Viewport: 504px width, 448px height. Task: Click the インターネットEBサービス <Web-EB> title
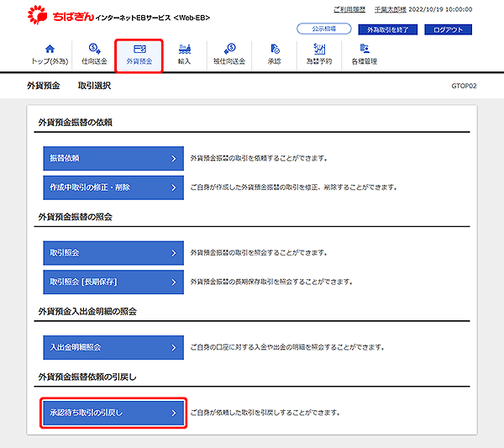tap(153, 18)
